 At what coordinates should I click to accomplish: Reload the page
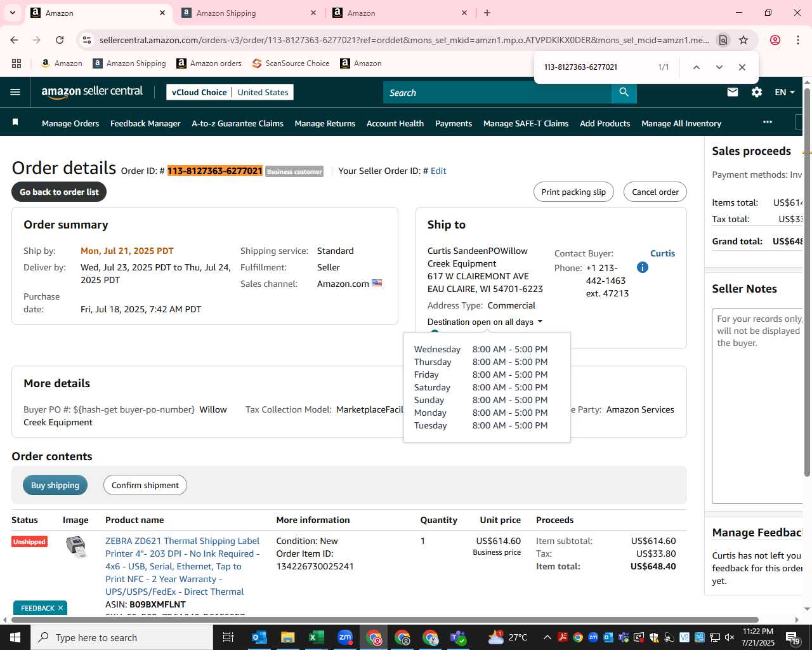coord(60,40)
